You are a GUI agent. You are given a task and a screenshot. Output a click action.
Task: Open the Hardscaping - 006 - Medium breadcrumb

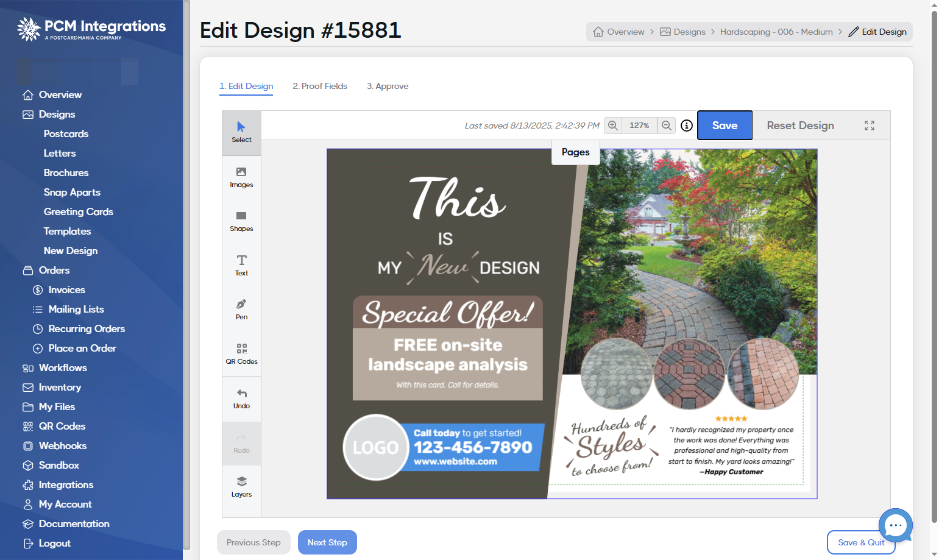tap(776, 32)
